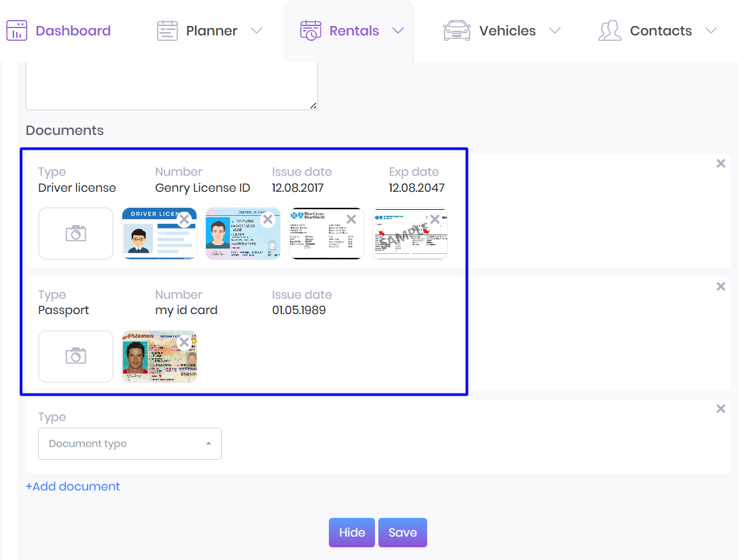Click the +Add document link
The width and height of the screenshot is (750, 560).
pos(73,486)
